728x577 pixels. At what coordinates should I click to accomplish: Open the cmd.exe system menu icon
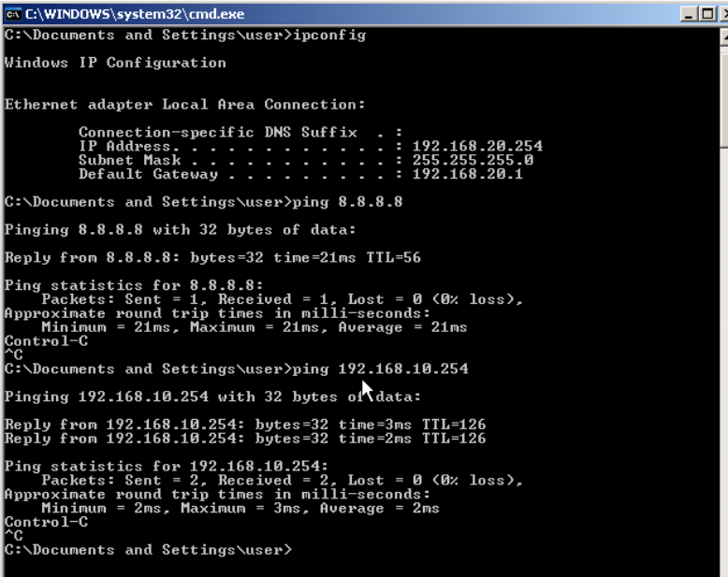(x=13, y=14)
